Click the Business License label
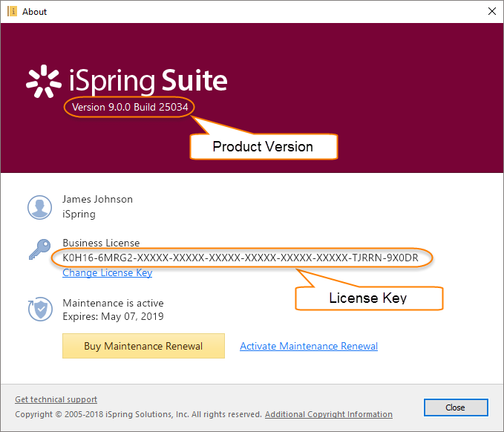This screenshot has width=504, height=432. (101, 243)
